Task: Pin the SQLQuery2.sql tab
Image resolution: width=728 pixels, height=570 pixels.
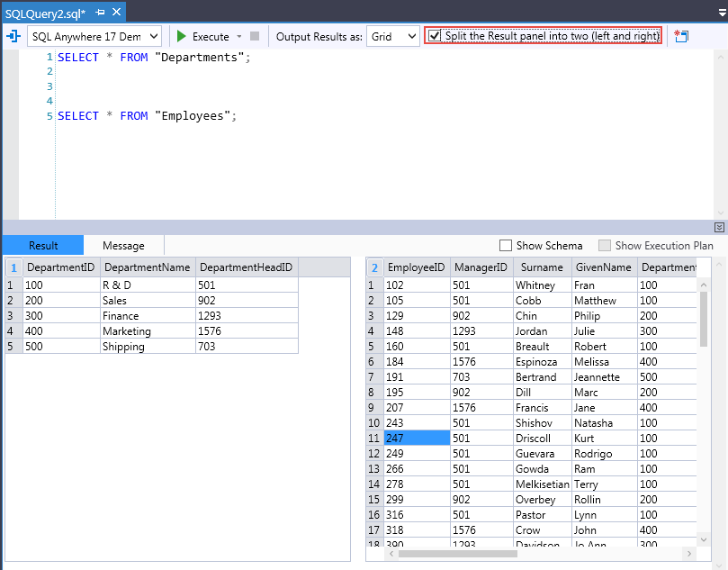Action: 100,13
